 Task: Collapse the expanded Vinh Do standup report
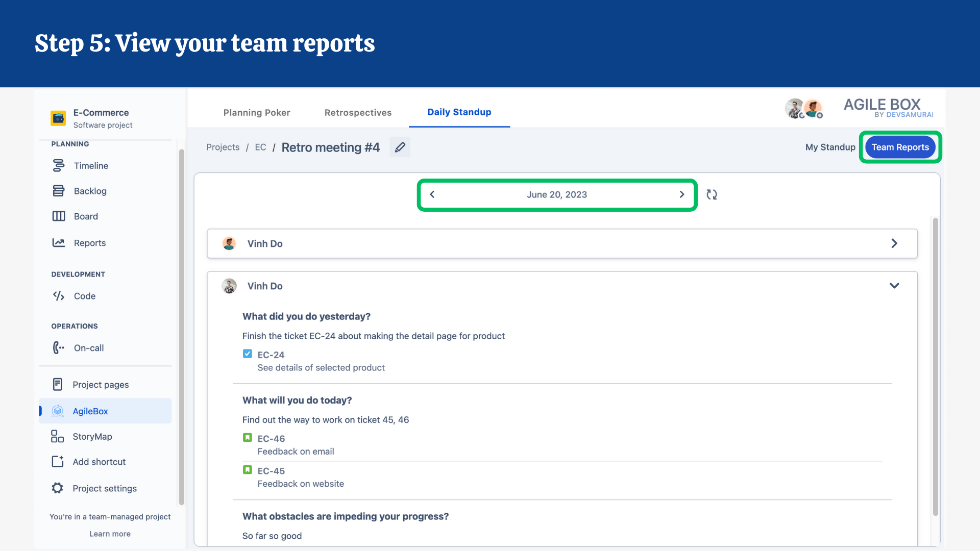tap(894, 285)
